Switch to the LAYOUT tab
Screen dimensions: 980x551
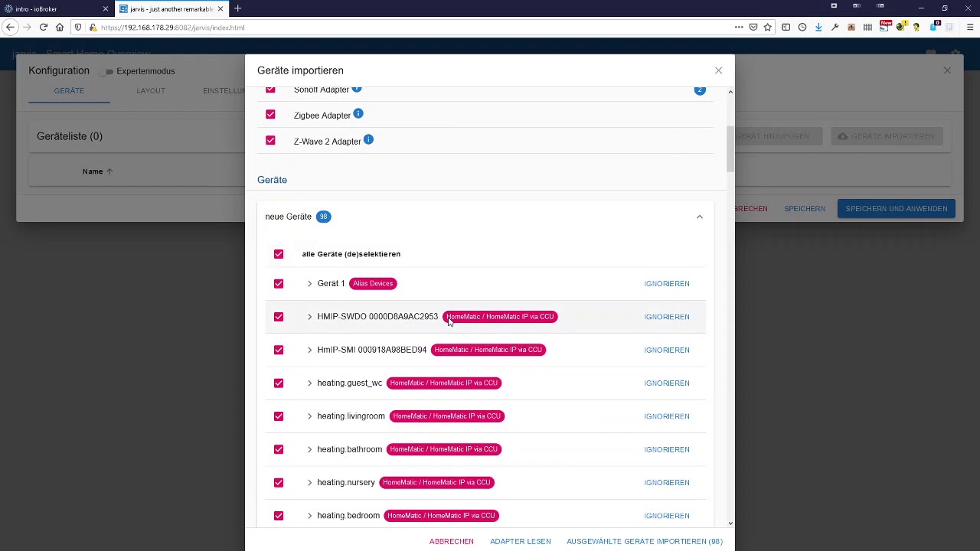coord(151,90)
